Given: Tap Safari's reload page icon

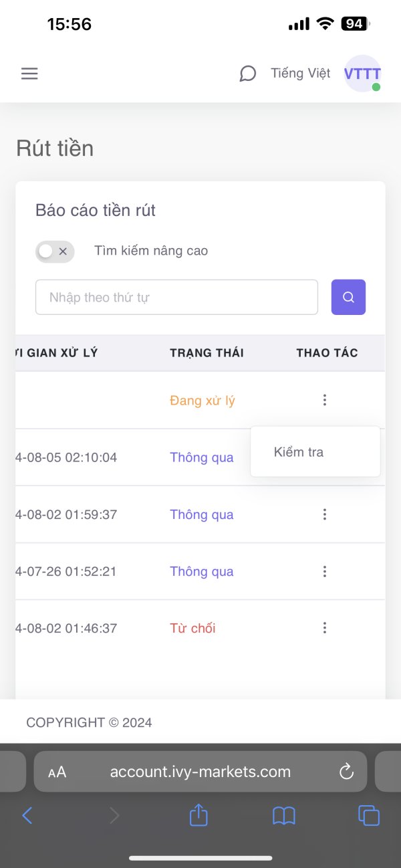Looking at the screenshot, I should click(346, 772).
